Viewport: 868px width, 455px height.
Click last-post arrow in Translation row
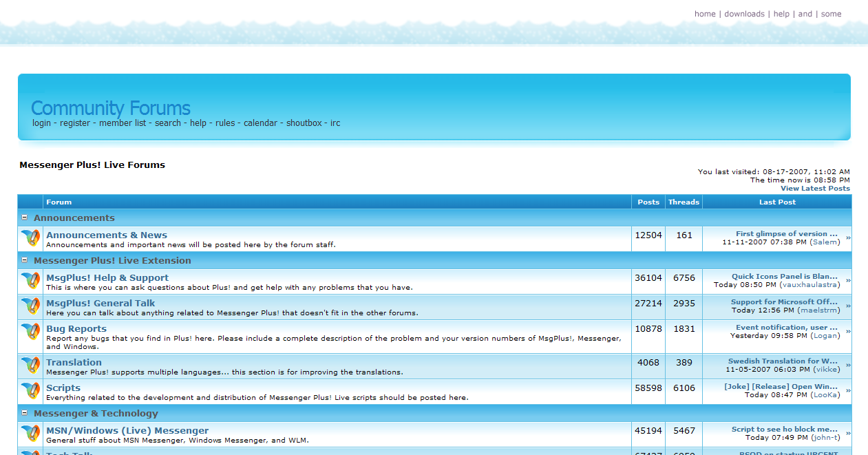(x=848, y=366)
